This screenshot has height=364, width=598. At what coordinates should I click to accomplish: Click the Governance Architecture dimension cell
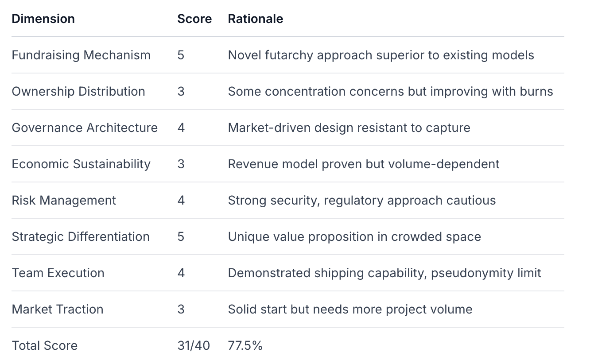(85, 128)
